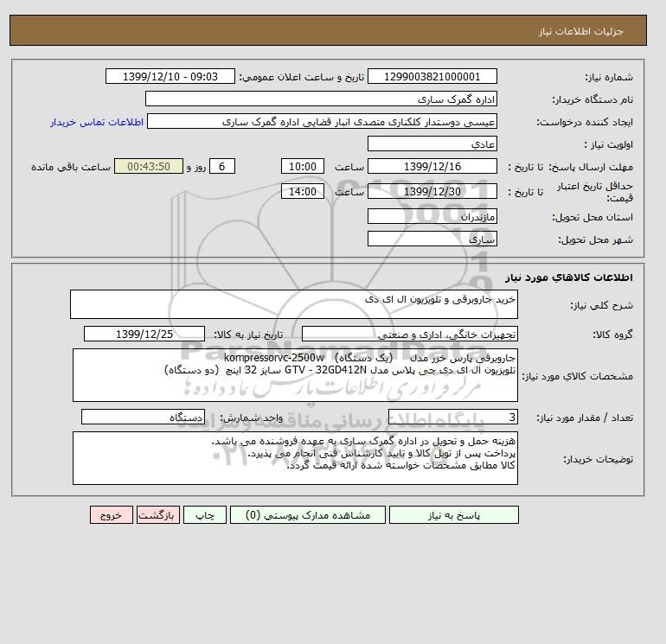Select the شماره نیاز field 1299003821000001
This screenshot has height=644, width=666.
click(x=432, y=76)
